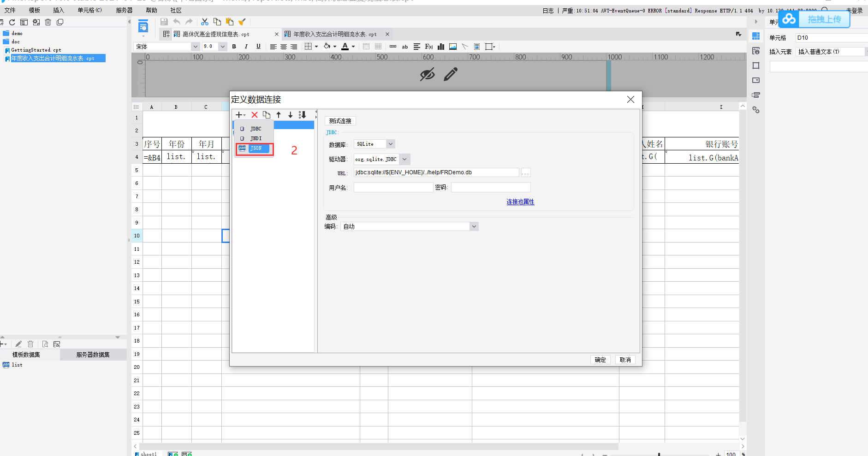Focus the 密码 password field
The height and width of the screenshot is (456, 868).
coord(491,187)
